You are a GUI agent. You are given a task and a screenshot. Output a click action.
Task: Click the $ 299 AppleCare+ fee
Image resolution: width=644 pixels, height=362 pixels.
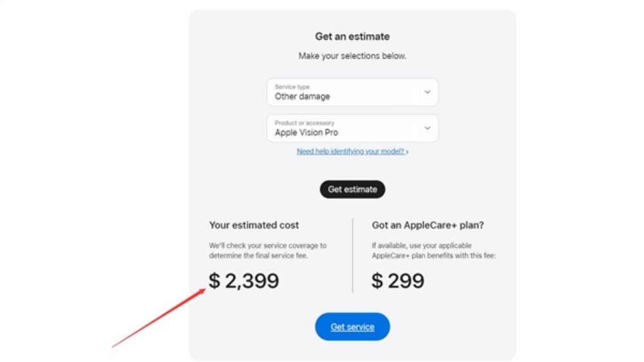tap(398, 281)
